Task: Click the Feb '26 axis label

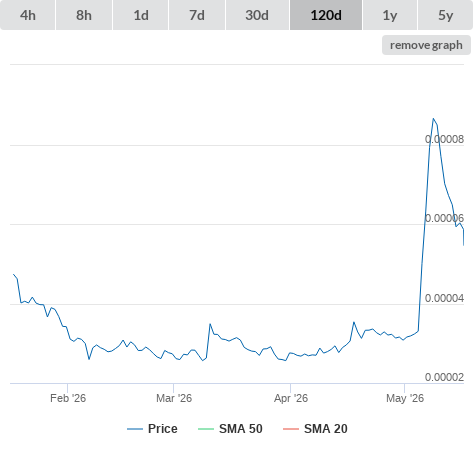Action: coord(68,398)
